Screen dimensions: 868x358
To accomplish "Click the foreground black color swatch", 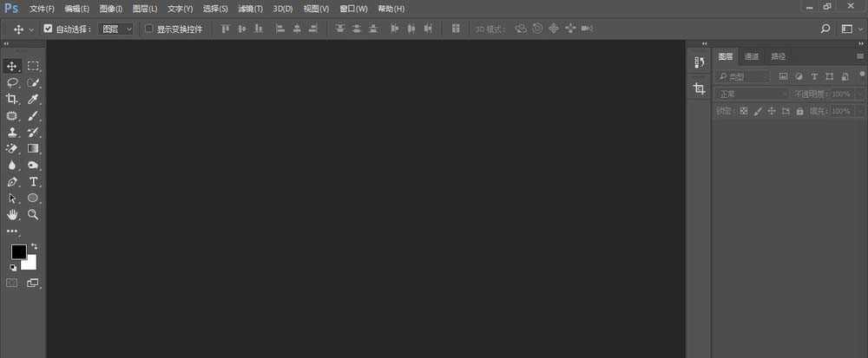I will (x=19, y=252).
